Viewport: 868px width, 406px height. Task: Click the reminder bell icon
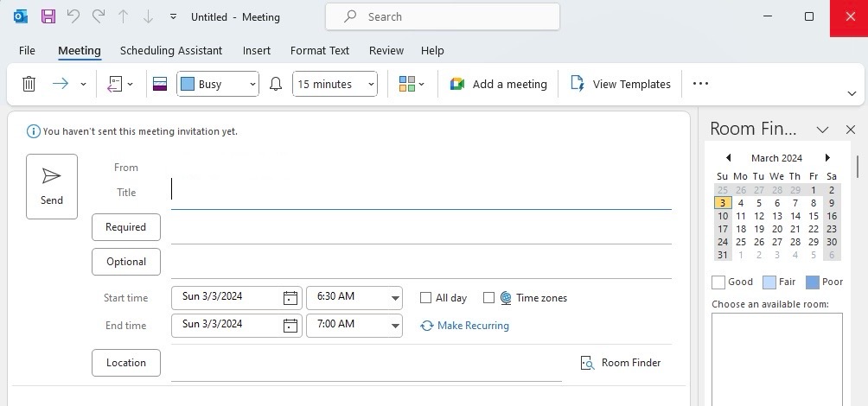coord(276,84)
